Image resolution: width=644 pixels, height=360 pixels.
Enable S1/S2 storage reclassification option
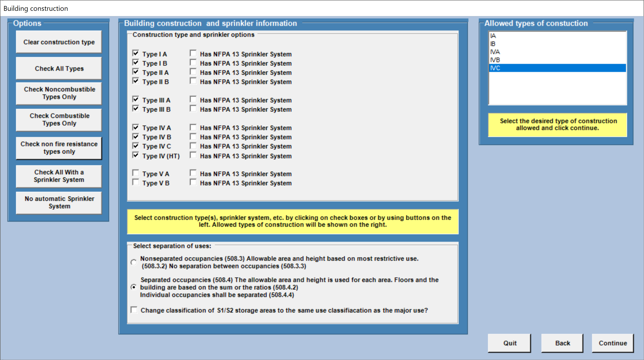[x=134, y=310]
